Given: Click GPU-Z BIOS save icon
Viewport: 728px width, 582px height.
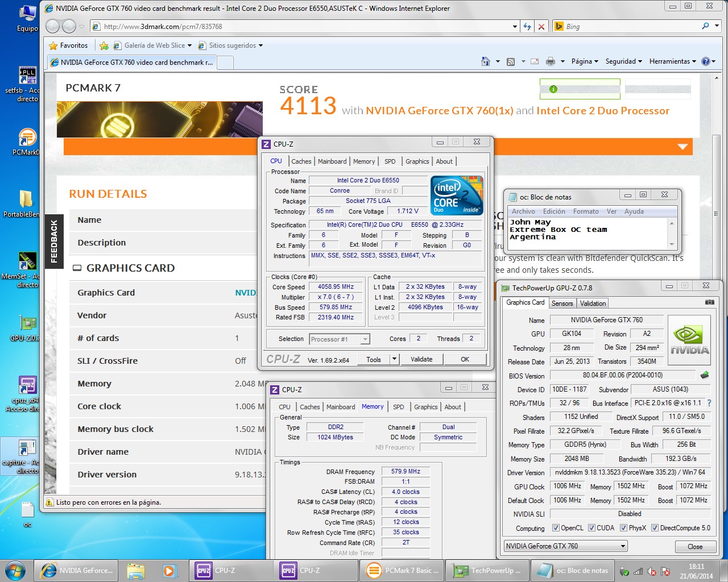Looking at the screenshot, I should pos(705,375).
